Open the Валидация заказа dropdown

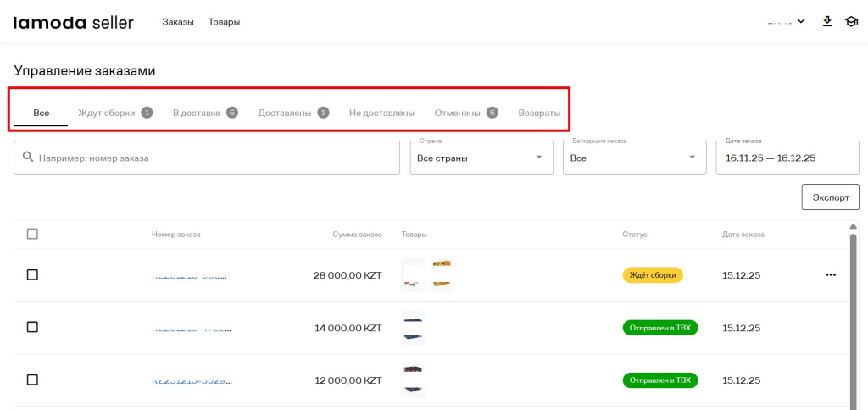point(633,158)
